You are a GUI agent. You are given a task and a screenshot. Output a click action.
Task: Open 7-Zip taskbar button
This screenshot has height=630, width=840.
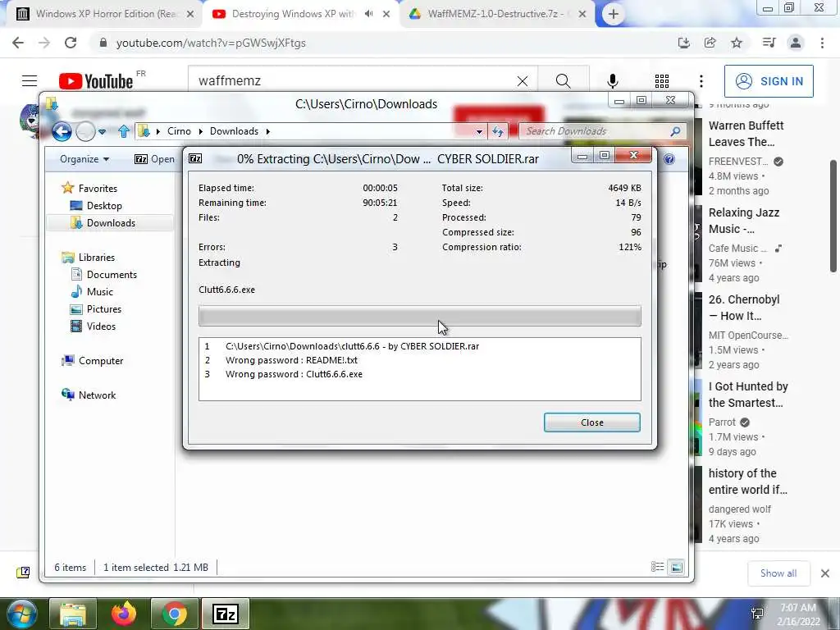coord(225,614)
